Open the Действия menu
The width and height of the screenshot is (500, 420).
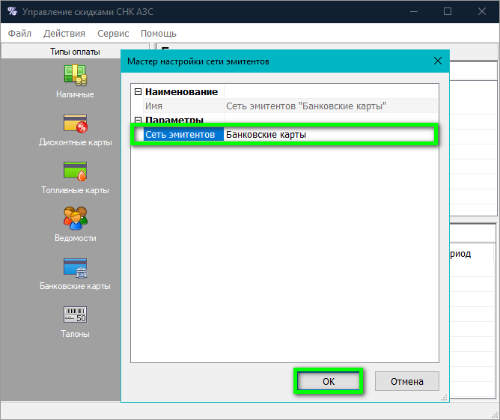[64, 33]
